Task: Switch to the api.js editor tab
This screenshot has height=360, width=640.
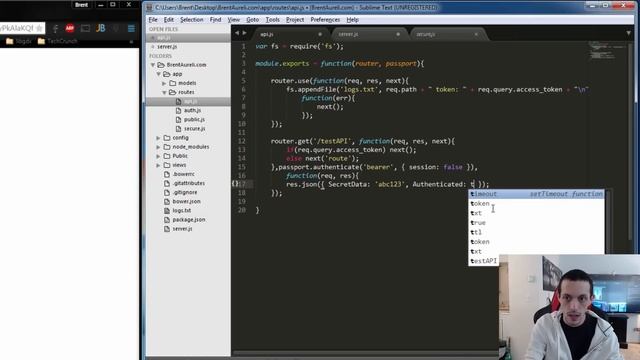Action: pos(289,34)
